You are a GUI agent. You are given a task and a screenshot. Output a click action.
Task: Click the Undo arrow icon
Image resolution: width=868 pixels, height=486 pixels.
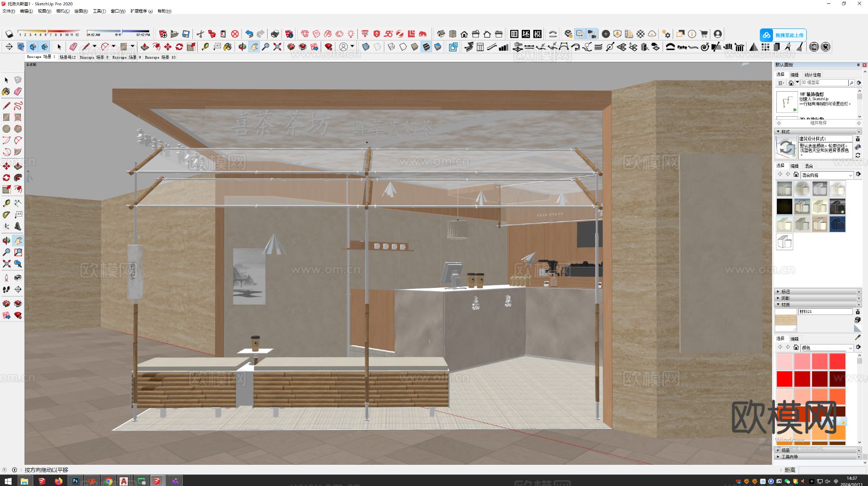click(x=249, y=34)
